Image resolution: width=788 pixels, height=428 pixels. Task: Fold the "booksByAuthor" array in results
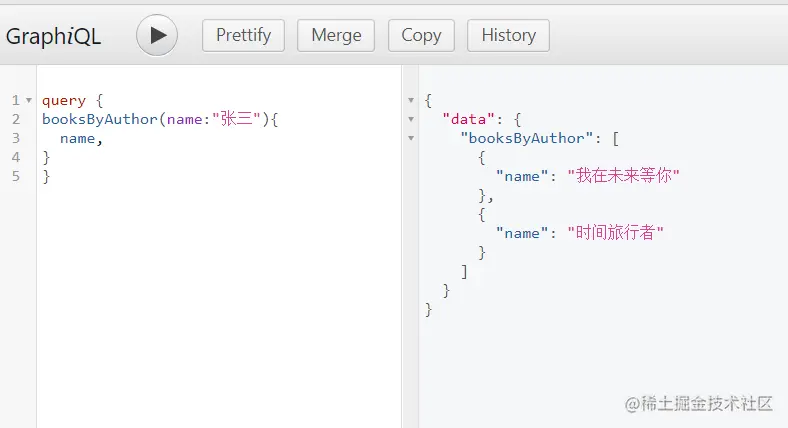411,138
